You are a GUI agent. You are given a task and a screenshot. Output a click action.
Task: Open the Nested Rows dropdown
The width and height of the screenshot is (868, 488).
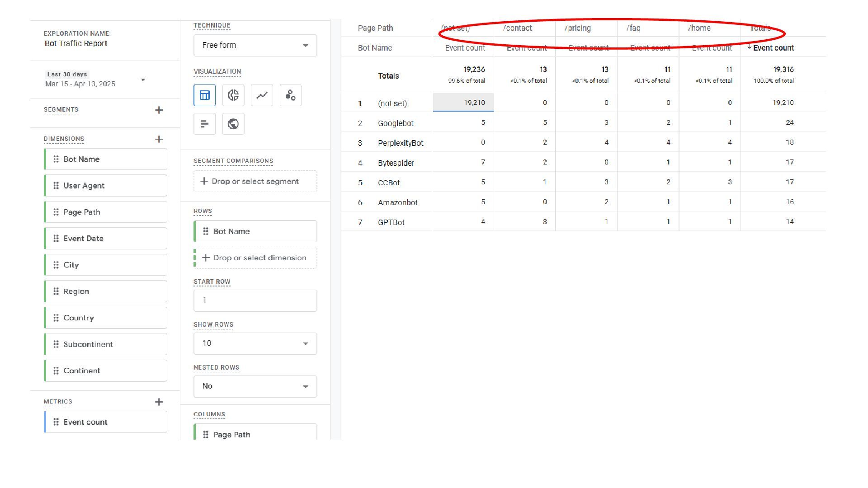point(255,386)
